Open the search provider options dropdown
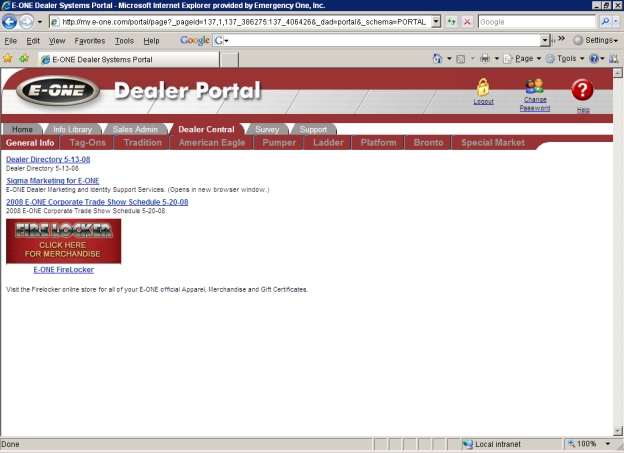Image resolution: width=624 pixels, height=453 pixels. [616, 21]
